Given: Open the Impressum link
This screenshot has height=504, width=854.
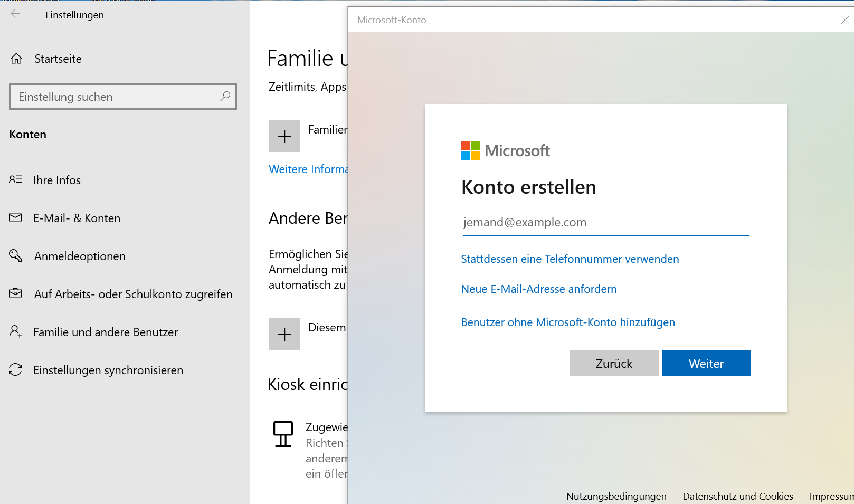Looking at the screenshot, I should 831,496.
